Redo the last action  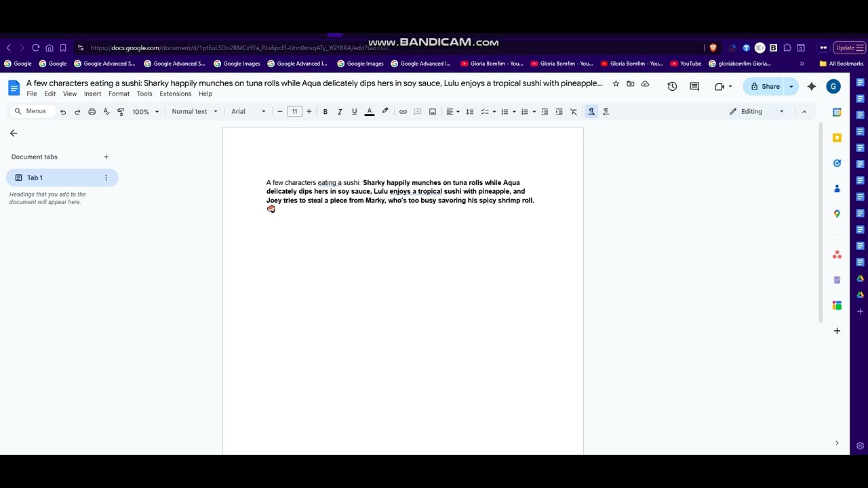click(x=77, y=112)
